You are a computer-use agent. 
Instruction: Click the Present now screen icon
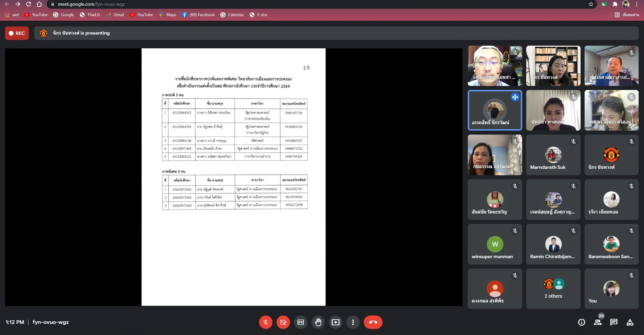click(x=336, y=322)
